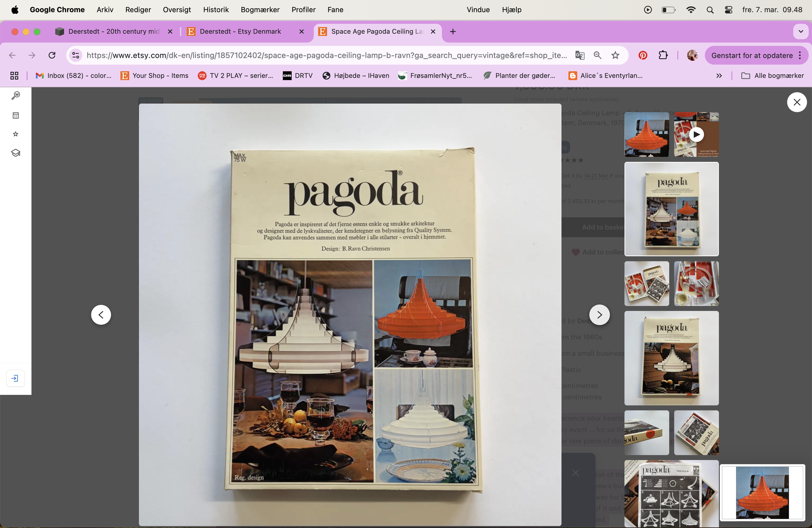Close the image lightbox overlay
Image resolution: width=812 pixels, height=528 pixels.
[x=797, y=102]
